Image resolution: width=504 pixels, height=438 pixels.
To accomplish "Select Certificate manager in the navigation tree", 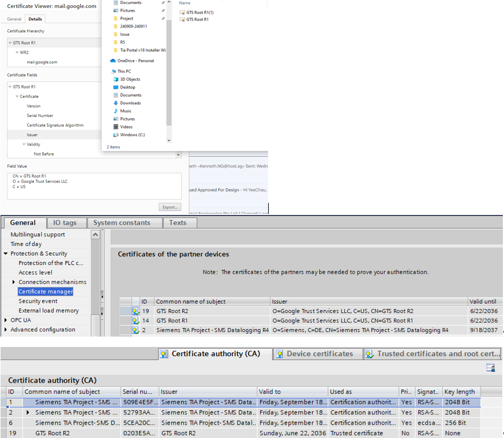I will pyautogui.click(x=46, y=292).
